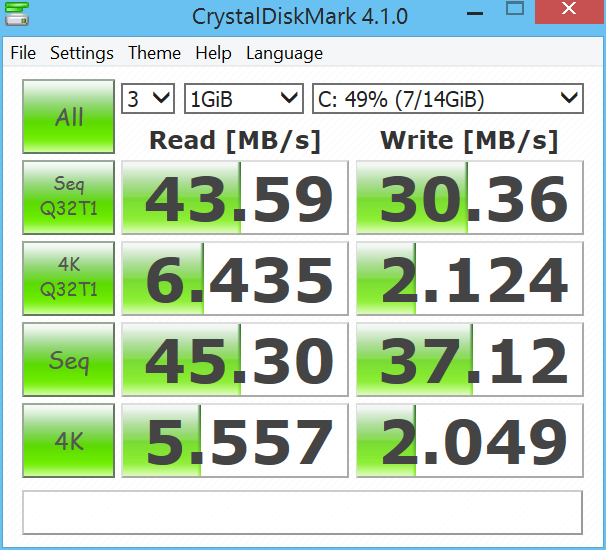Click the Read [MB/s] column header
This screenshot has height=550, width=606.
235,141
